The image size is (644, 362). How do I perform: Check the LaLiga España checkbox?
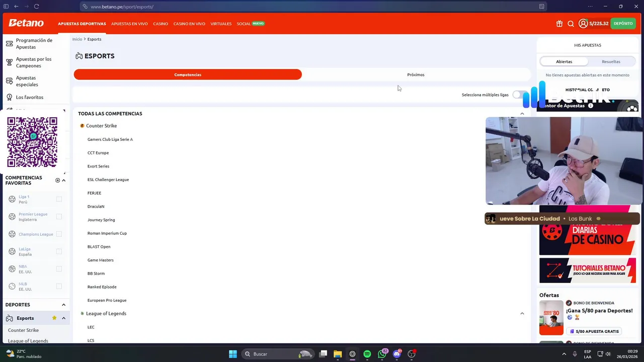59,251
